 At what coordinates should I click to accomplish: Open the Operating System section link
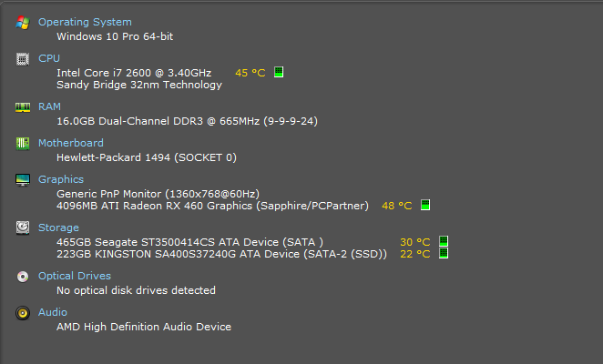(85, 22)
